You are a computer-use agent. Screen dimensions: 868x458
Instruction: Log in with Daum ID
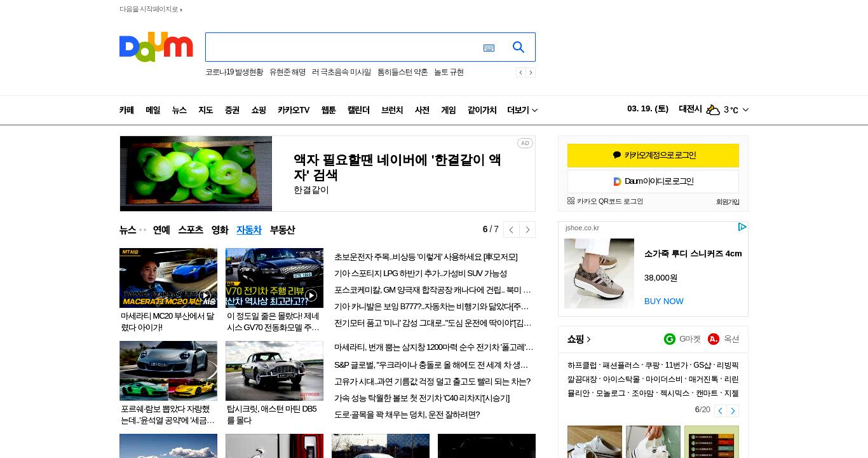[653, 181]
